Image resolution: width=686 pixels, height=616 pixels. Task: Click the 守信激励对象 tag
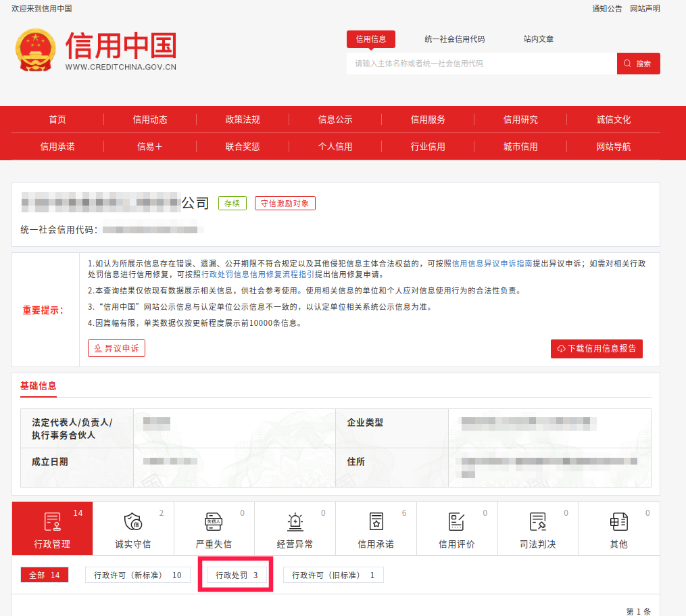tap(285, 203)
